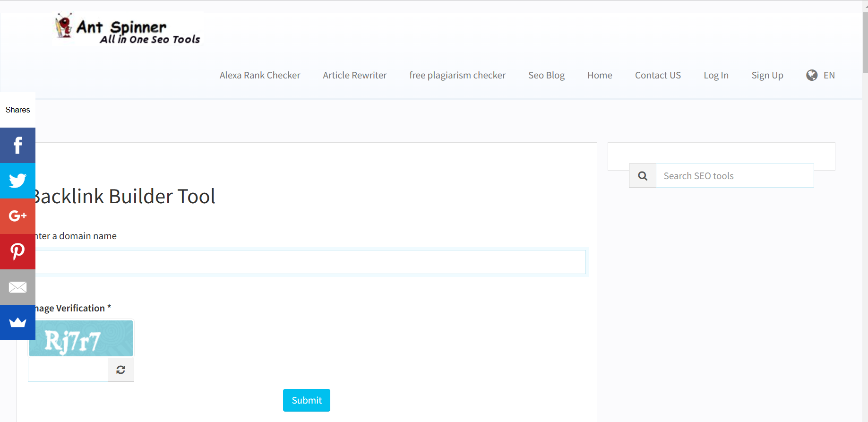Submit the backlink builder form

307,400
